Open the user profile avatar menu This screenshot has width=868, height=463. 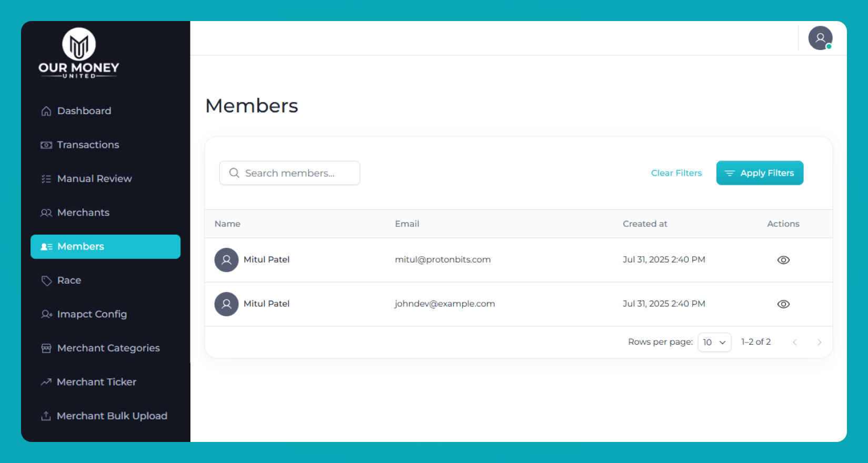[x=820, y=38]
